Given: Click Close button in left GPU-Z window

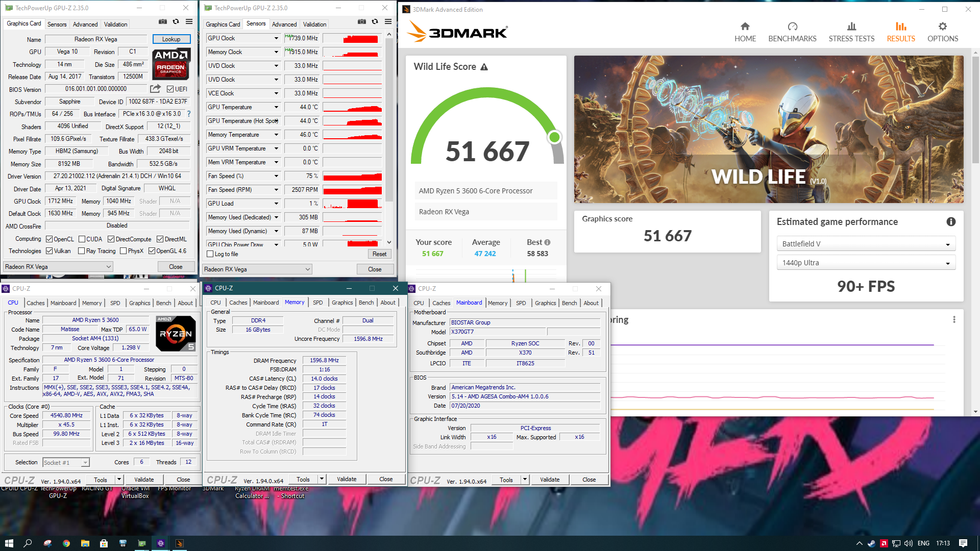Looking at the screenshot, I should pyautogui.click(x=176, y=267).
